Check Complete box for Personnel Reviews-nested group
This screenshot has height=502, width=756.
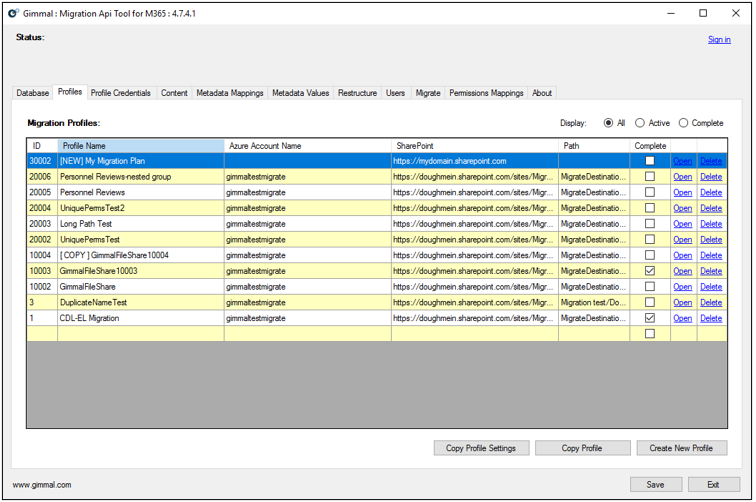click(x=650, y=177)
